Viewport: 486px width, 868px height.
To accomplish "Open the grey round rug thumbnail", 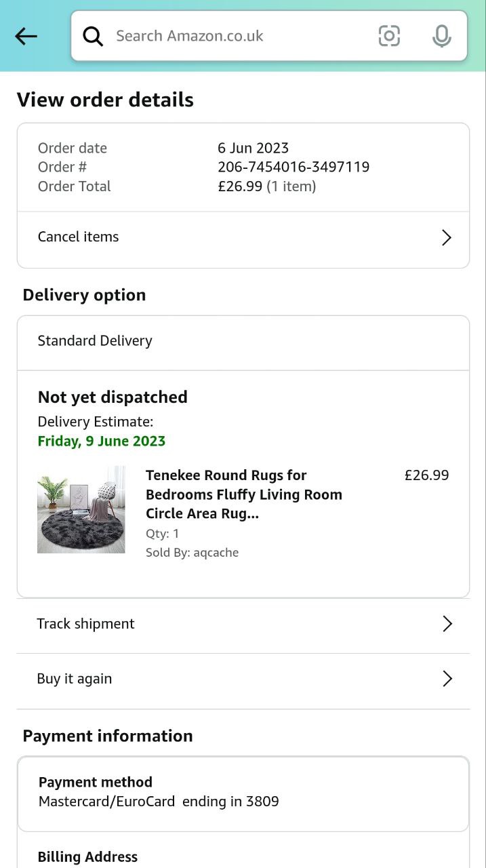I will (x=81, y=509).
